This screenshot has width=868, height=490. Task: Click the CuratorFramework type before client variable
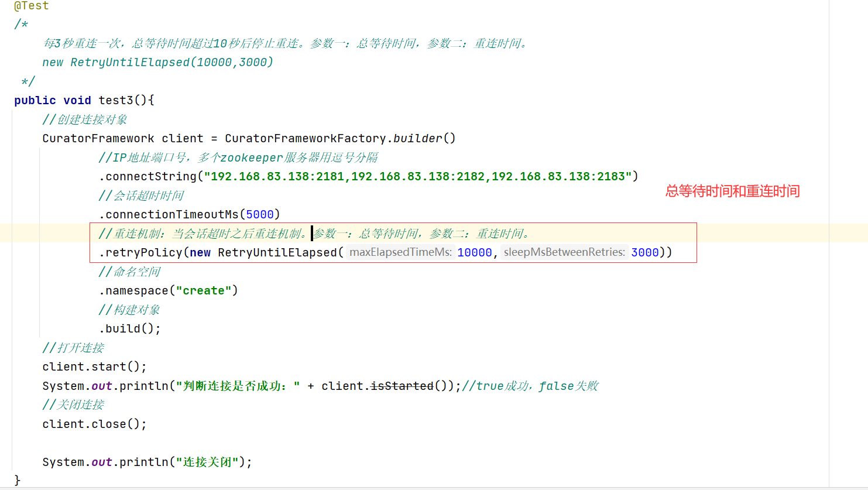[98, 138]
